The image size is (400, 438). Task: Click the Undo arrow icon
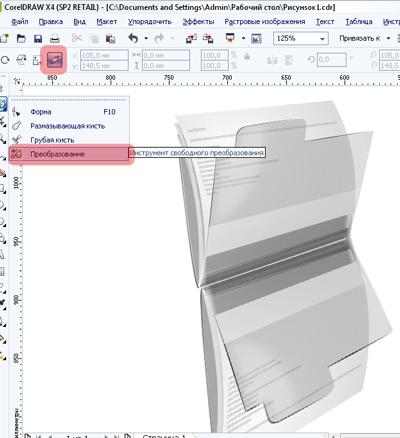pos(133,38)
